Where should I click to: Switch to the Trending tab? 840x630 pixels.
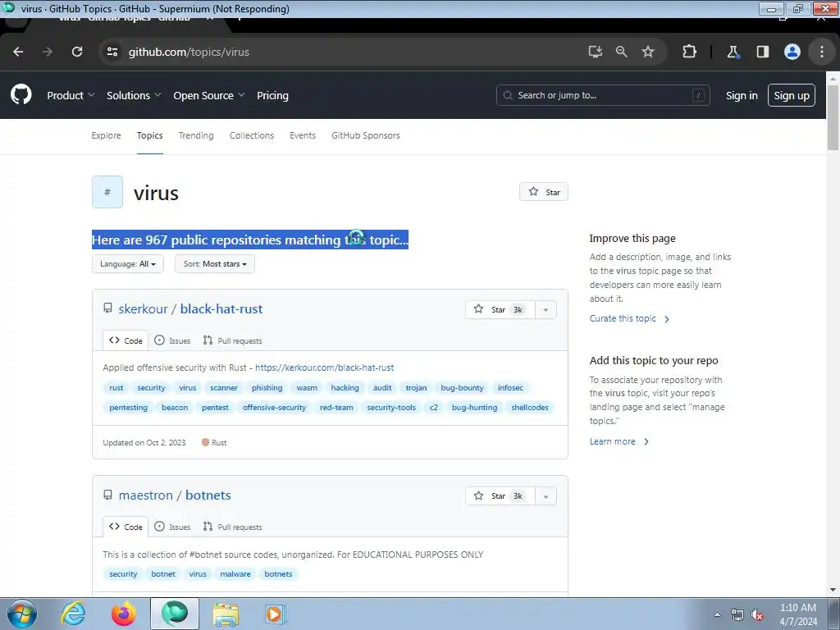pyautogui.click(x=196, y=135)
